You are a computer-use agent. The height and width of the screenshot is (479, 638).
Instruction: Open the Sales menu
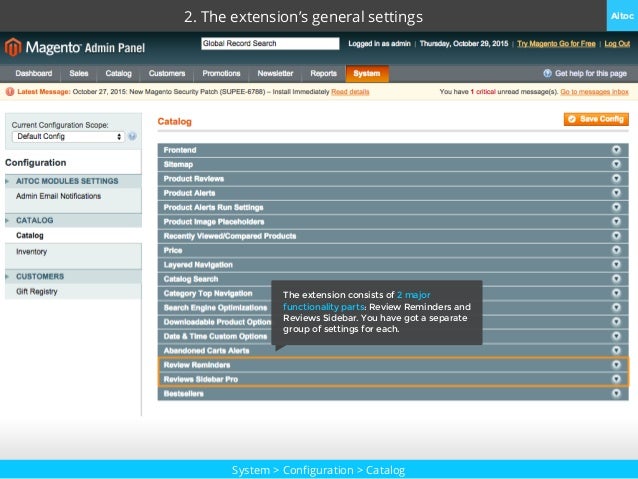pos(79,73)
